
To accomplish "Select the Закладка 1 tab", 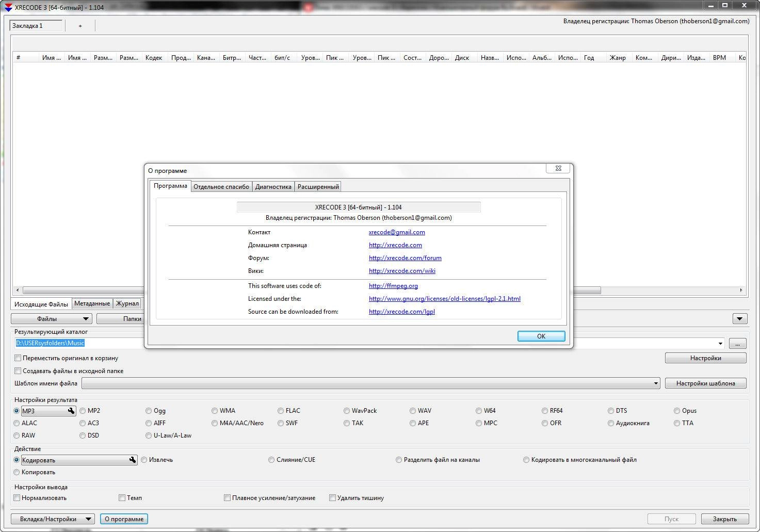I will click(36, 26).
